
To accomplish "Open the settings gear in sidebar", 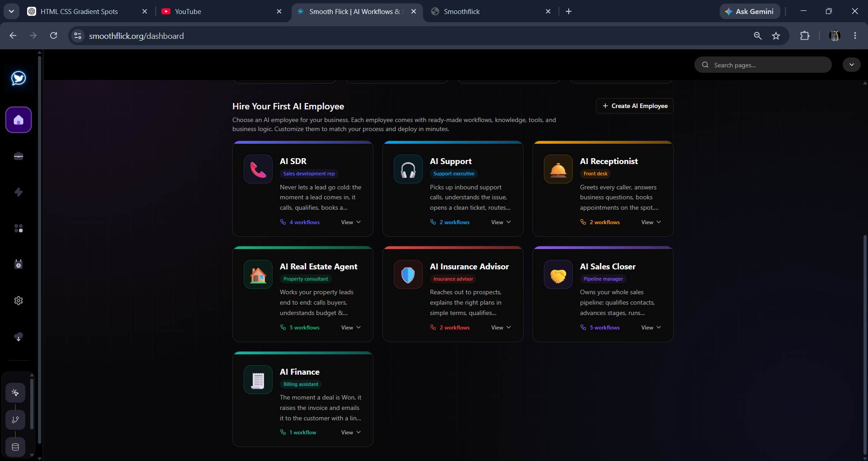I will [x=19, y=301].
